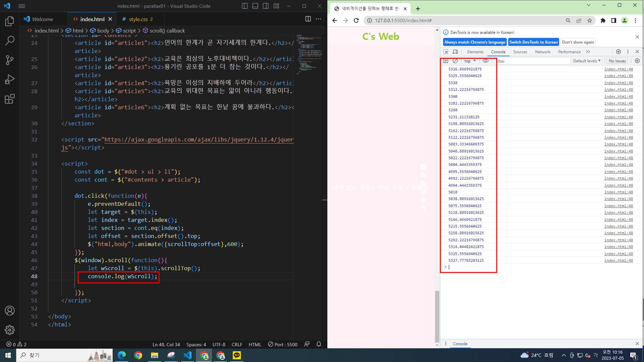
Task: Toggle the device toolbar icon in DevTools
Action: pos(455,52)
